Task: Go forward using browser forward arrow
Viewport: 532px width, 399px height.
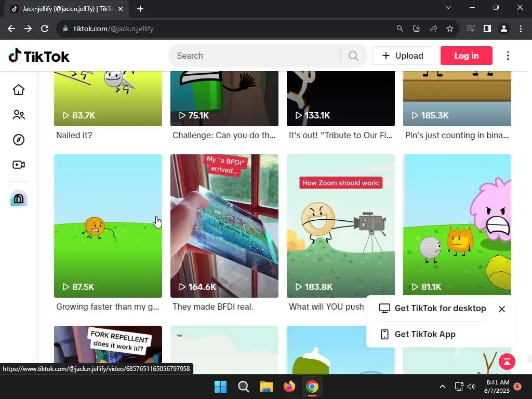Action: (x=28, y=29)
